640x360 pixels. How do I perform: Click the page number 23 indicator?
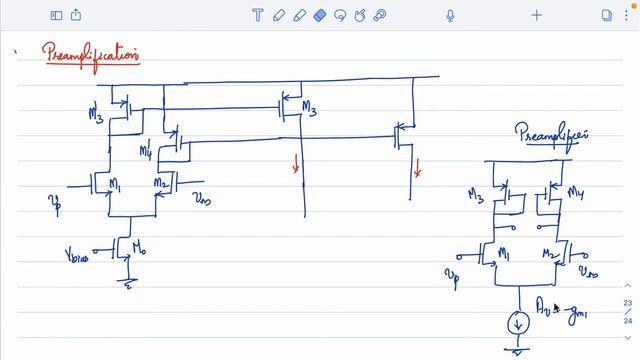coord(628,303)
